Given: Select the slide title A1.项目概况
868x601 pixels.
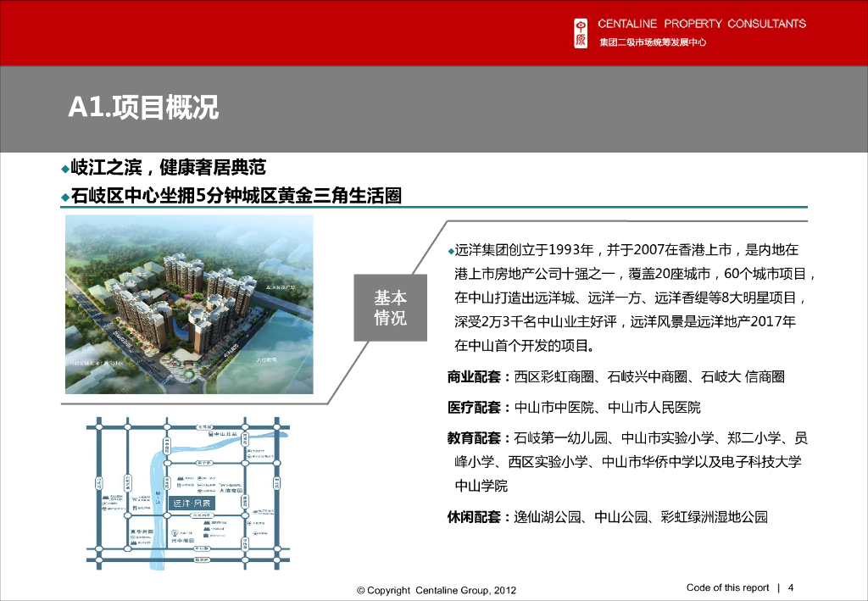Looking at the screenshot, I should 143,106.
